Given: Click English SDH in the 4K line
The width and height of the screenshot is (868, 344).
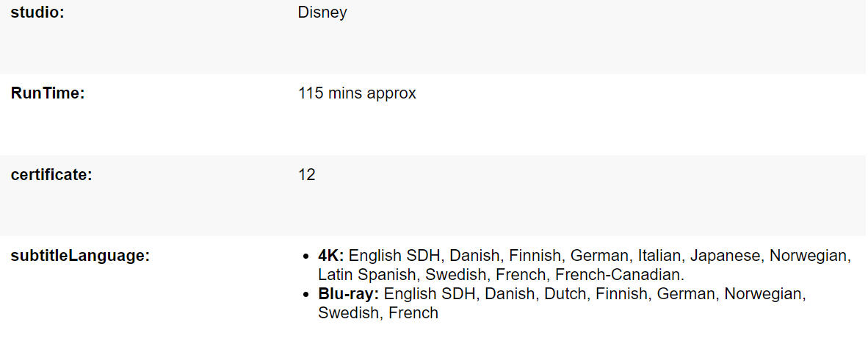Looking at the screenshot, I should [x=394, y=257].
